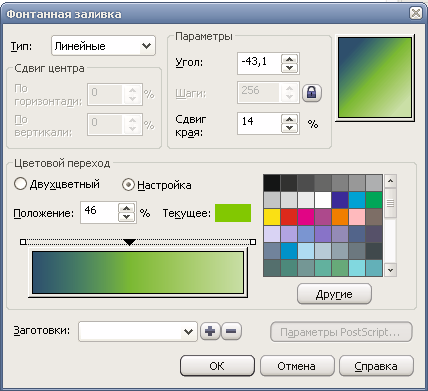Expand the Заготовки preset dropdown
Image resolution: width=428 pixels, height=391 pixels.
(x=138, y=331)
